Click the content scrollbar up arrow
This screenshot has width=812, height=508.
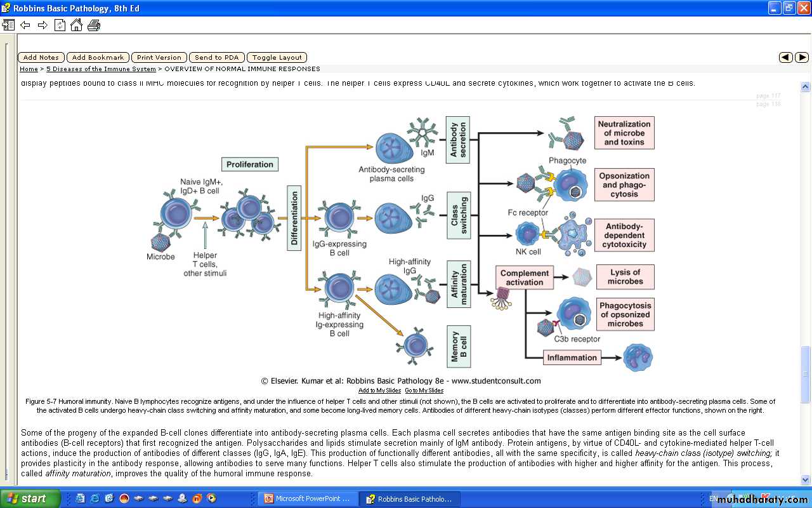805,87
